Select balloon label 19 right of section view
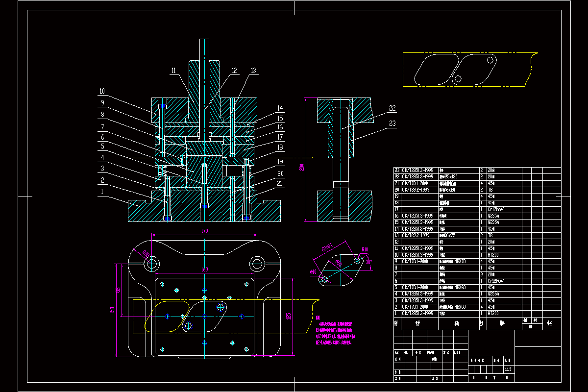This screenshot has width=588, height=392. pyautogui.click(x=280, y=161)
